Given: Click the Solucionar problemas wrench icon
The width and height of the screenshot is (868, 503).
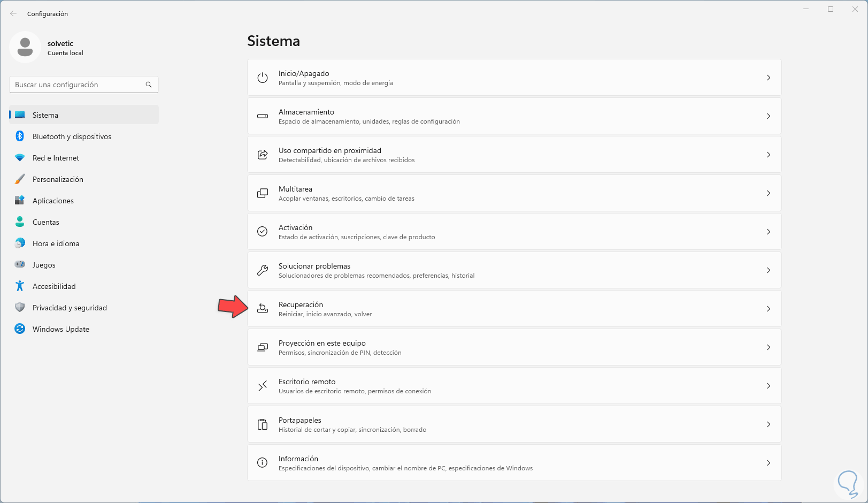Looking at the screenshot, I should pos(263,270).
